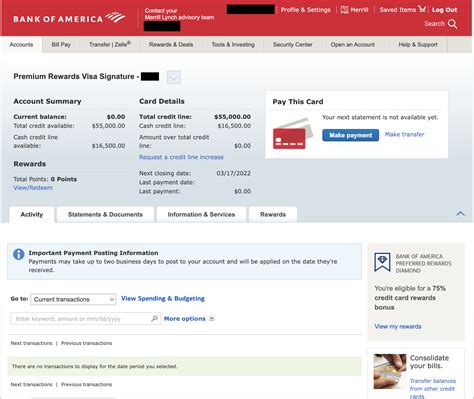Open the Transfer | Zelle menu

[110, 45]
